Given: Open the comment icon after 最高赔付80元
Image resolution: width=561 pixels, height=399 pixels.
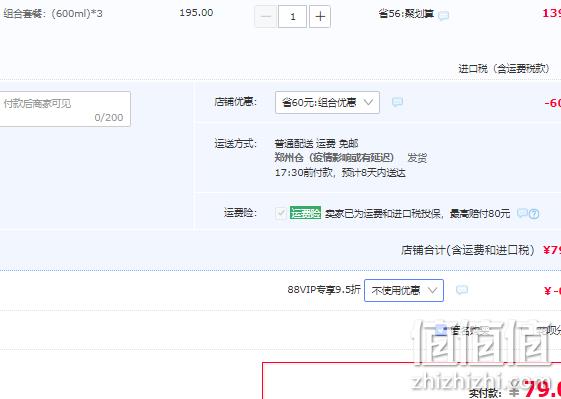Looking at the screenshot, I should point(522,213).
